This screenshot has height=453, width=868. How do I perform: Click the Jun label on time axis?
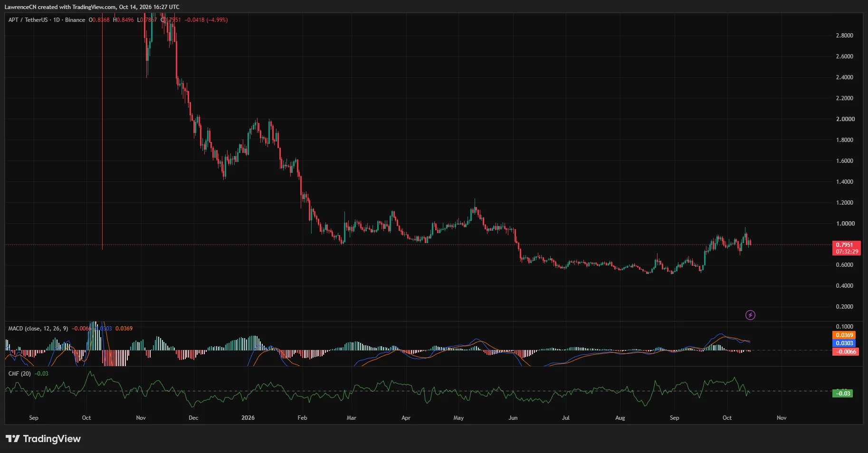coord(513,418)
